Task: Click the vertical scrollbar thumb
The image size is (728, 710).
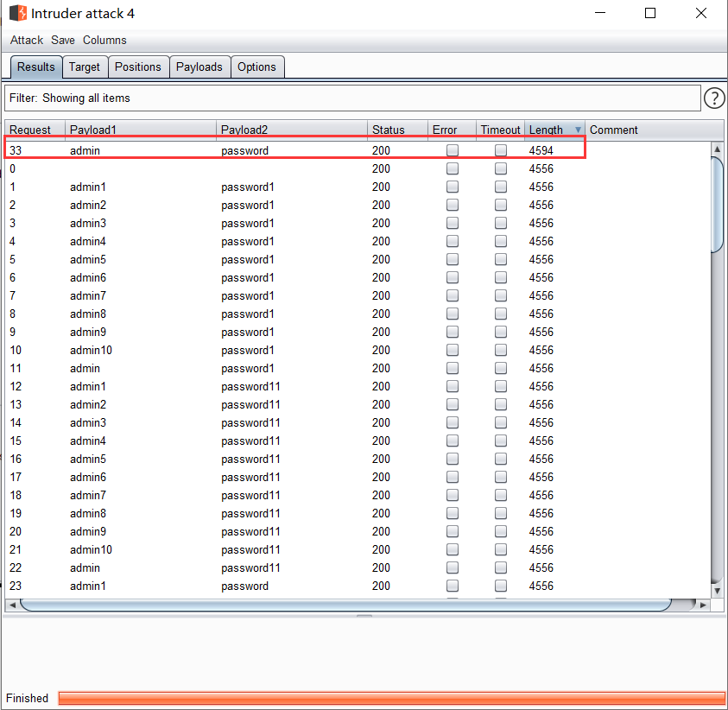Action: tap(717, 205)
